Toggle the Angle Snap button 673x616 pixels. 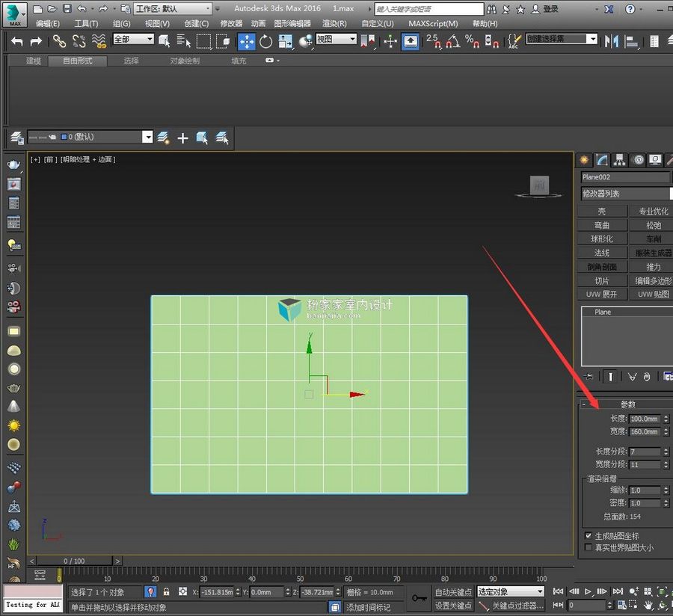[453, 42]
